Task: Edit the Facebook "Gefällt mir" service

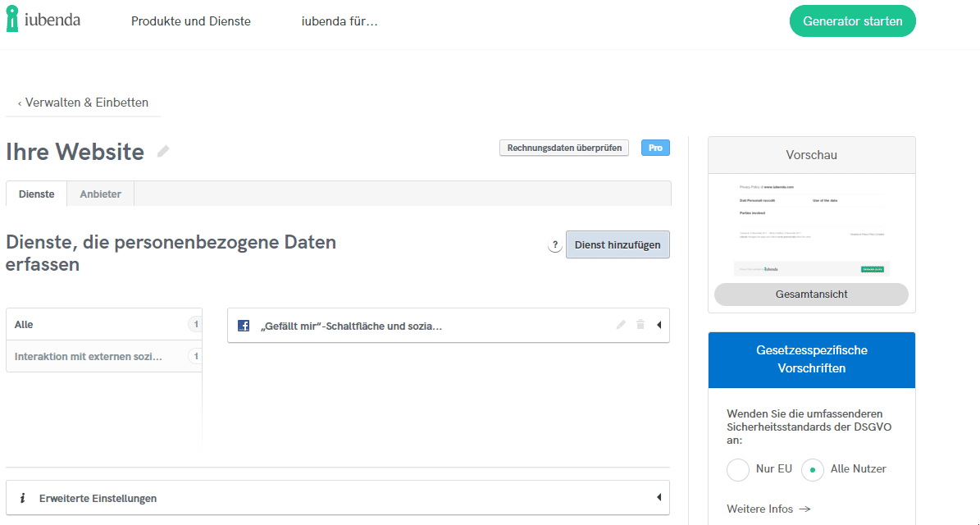Action: pyautogui.click(x=621, y=325)
